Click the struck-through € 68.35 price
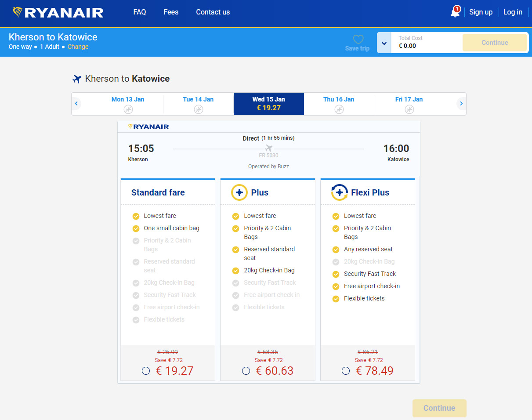This screenshot has width=532, height=420. [x=268, y=352]
